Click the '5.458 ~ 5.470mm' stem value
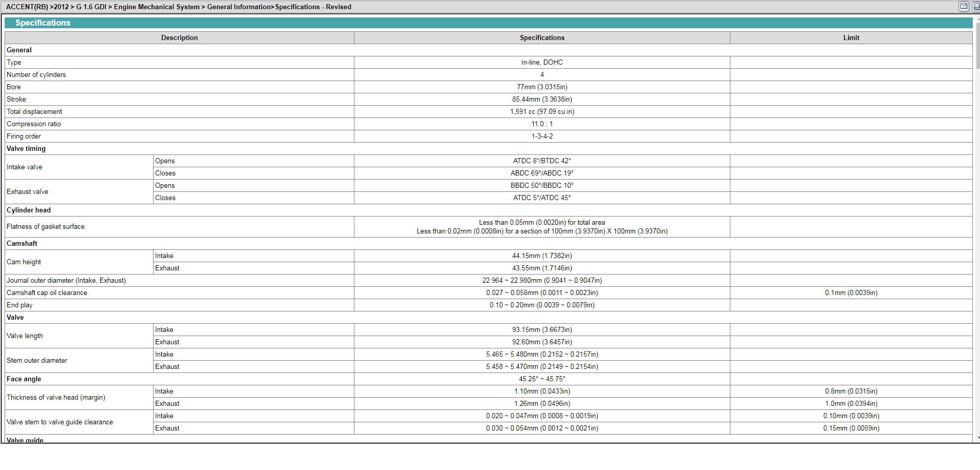Screen dimensions: 980x470 point(542,366)
